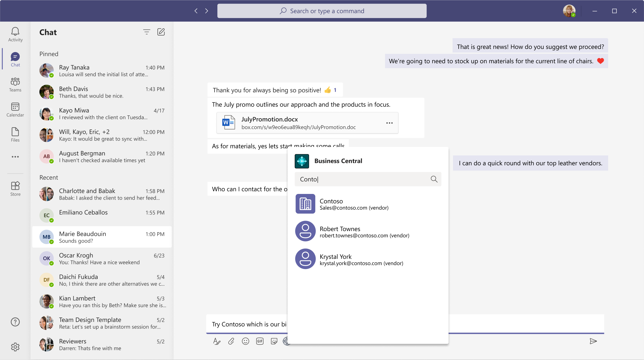This screenshot has height=360, width=644.
Task: Click the compose new chat icon
Action: (161, 31)
